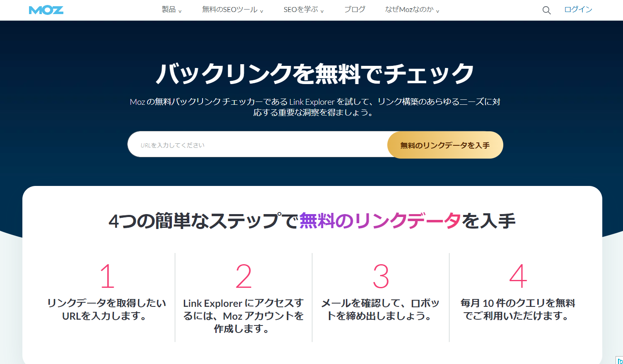Viewport: 623px width, 364px height.
Task: Click the バックリンクを無料でチェック heading
Action: point(315,74)
